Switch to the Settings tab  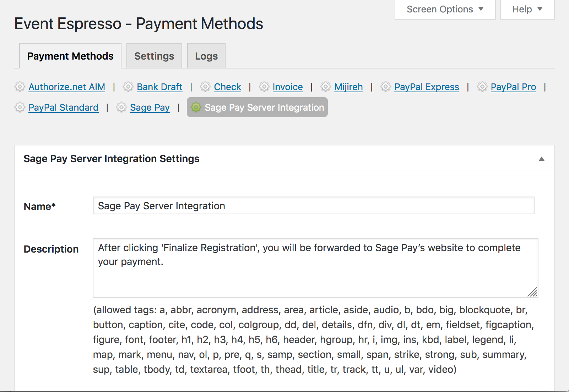[154, 56]
